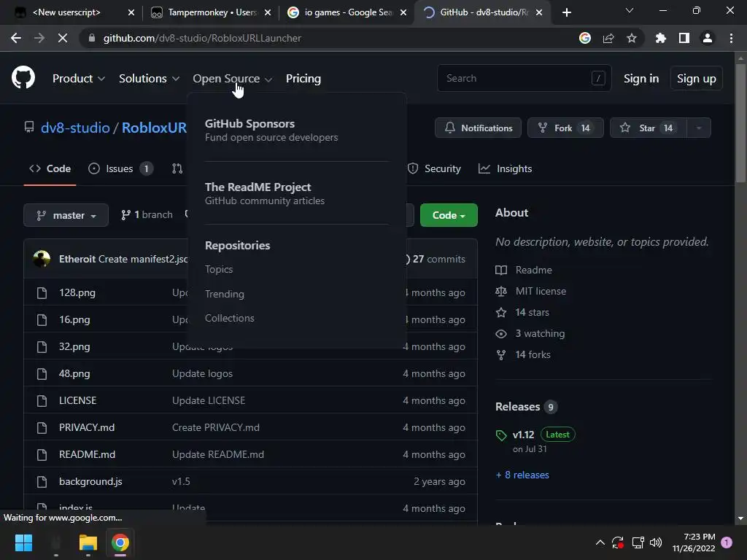Image resolution: width=747 pixels, height=560 pixels.
Task: Share this page icon in address bar
Action: coord(608,38)
